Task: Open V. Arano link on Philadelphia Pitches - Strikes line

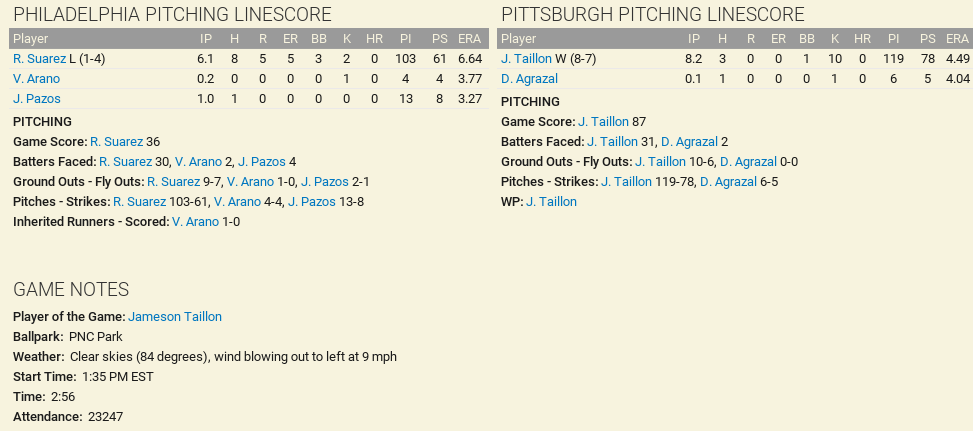Action: tap(237, 202)
